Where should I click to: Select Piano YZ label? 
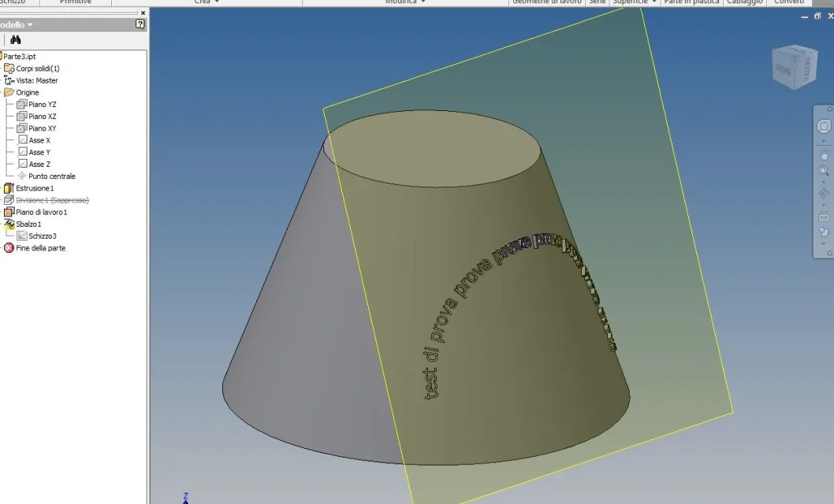coord(43,105)
